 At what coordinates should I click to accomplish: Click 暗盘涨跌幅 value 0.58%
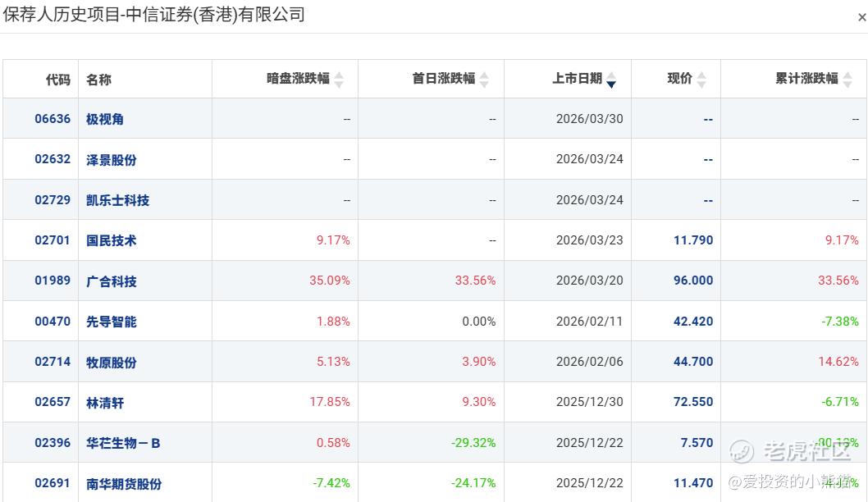pos(333,443)
